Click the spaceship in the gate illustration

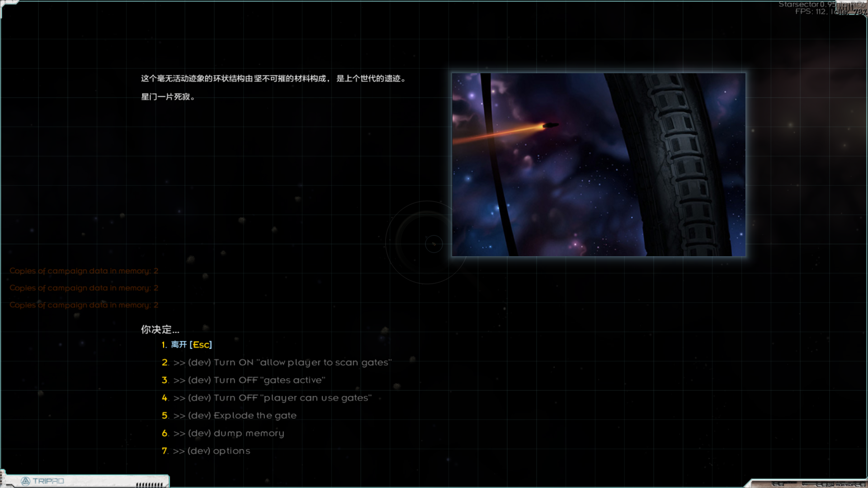(550, 125)
